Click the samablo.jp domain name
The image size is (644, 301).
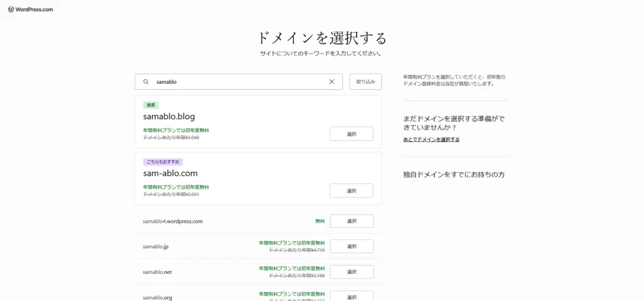(x=155, y=246)
